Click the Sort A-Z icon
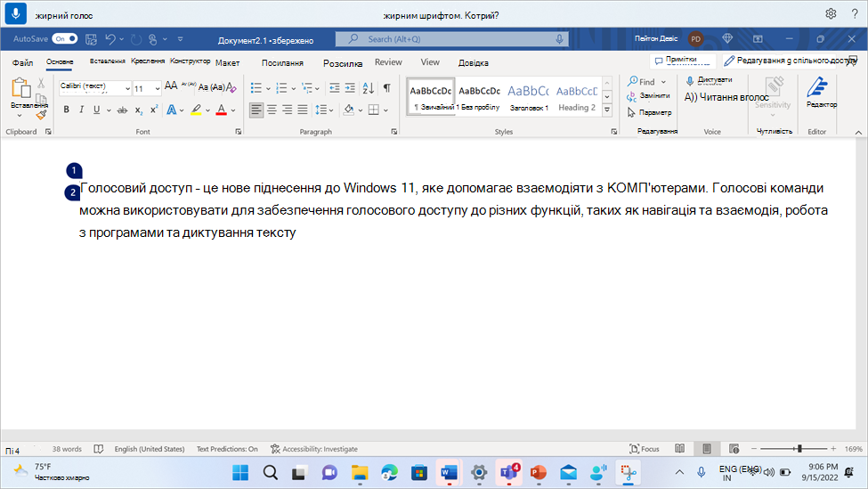This screenshot has width=868, height=489. pyautogui.click(x=369, y=87)
